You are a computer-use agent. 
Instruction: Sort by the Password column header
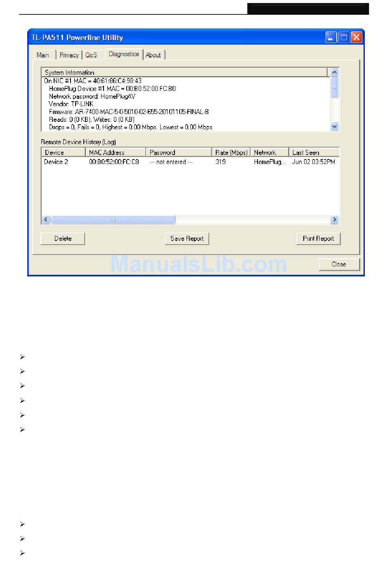(179, 152)
